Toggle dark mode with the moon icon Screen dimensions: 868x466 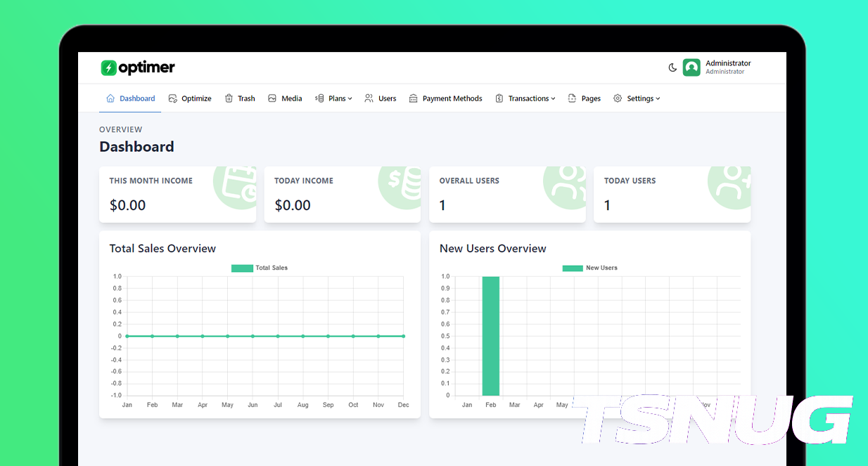[x=672, y=67]
